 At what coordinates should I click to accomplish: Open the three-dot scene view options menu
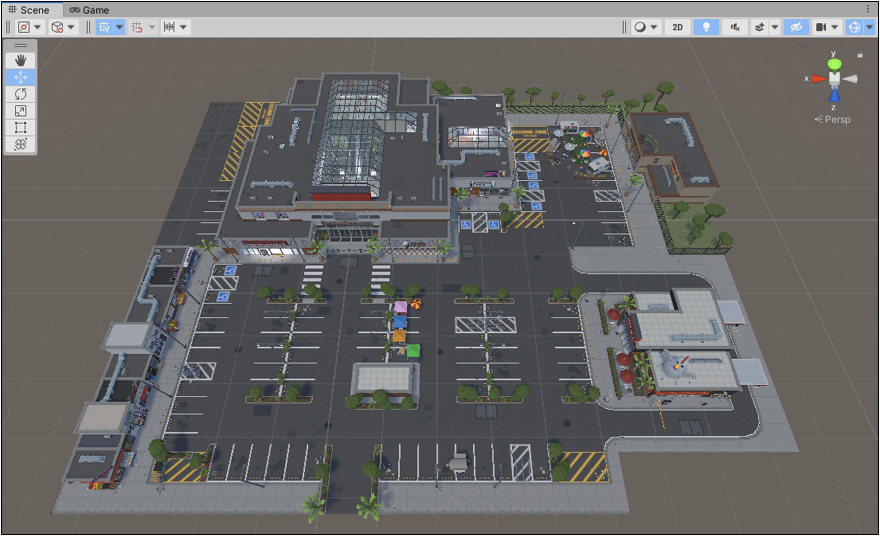pyautogui.click(x=867, y=9)
